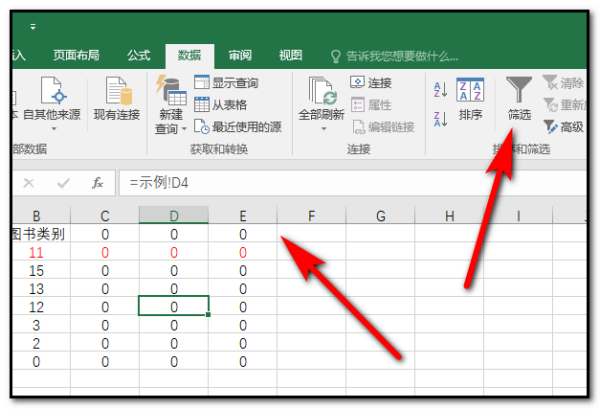Select column C header

105,216
